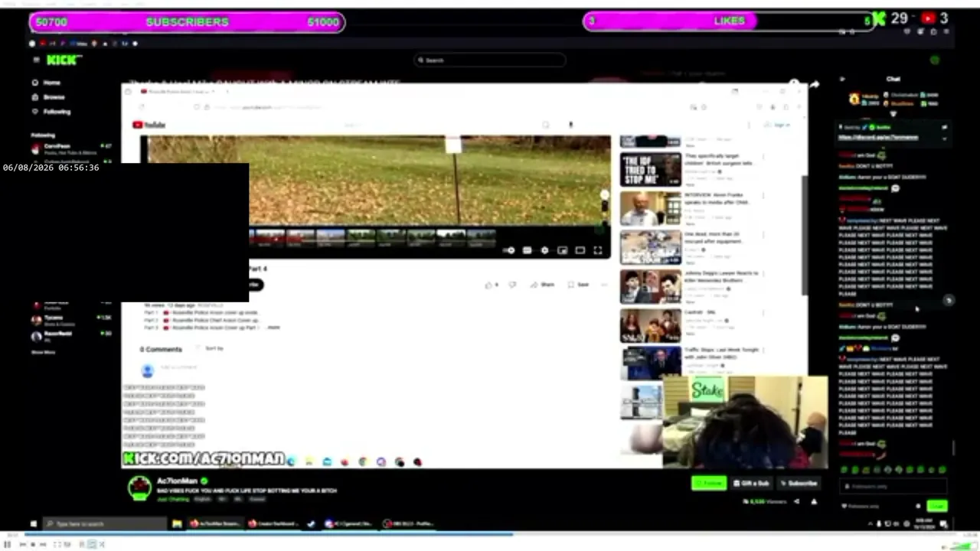Open the Kick sidebar hamburger menu

pos(35,60)
